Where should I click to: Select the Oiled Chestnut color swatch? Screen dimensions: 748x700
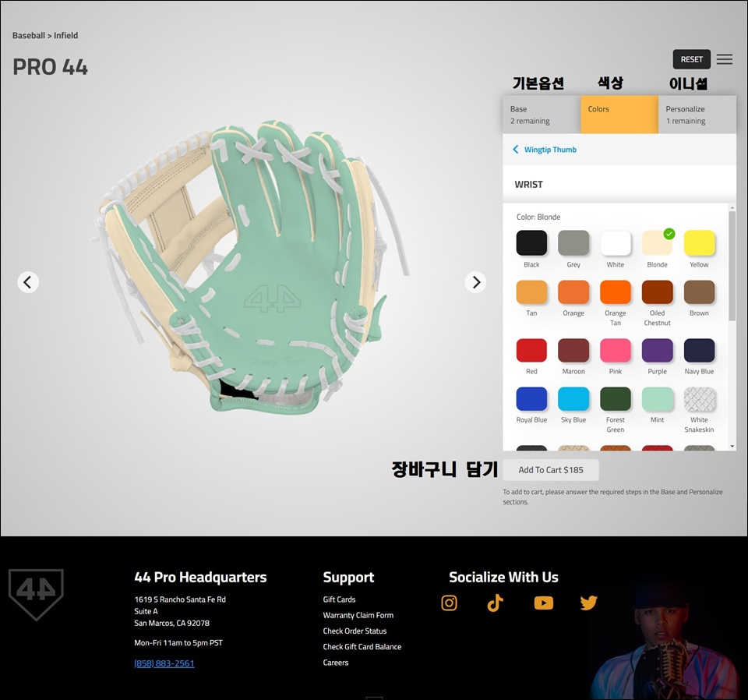coord(657,292)
